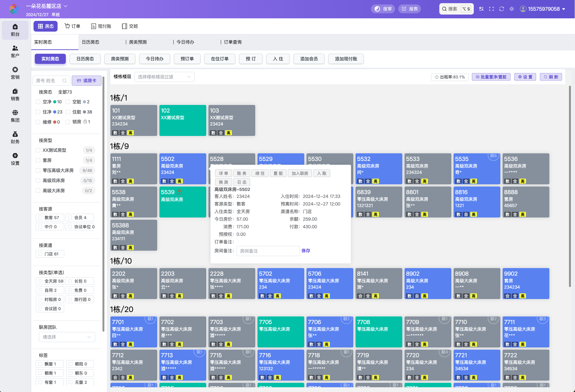Click the 报表 reports button
Viewport: 575px width, 392px height.
pyautogui.click(x=410, y=9)
